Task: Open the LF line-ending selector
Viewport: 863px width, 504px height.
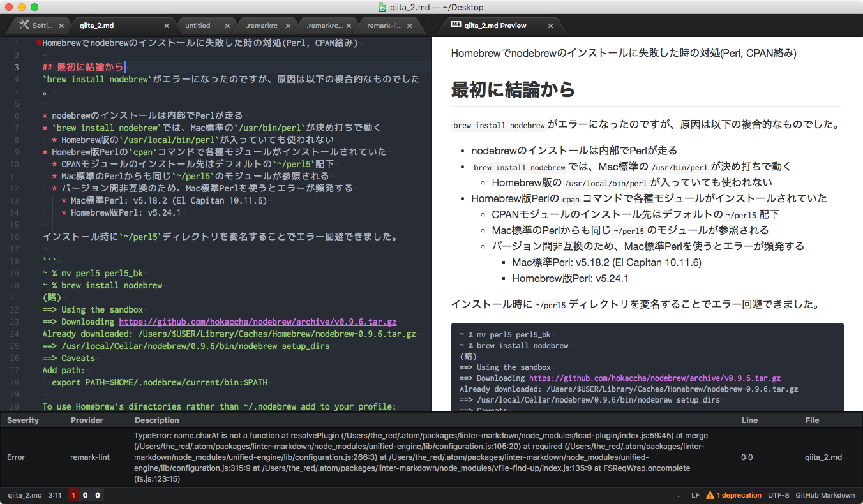Action: (x=696, y=495)
